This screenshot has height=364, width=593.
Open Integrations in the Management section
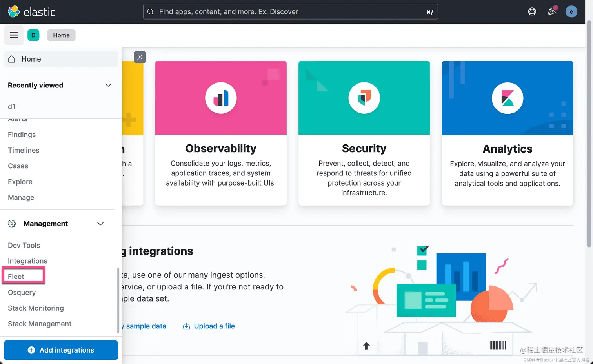click(27, 261)
